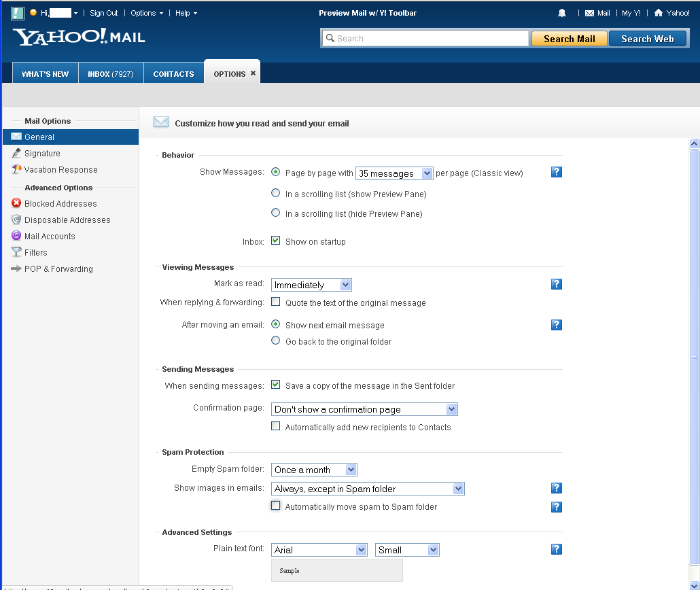Select scrolling list with Preview Pane shown

pyautogui.click(x=276, y=193)
